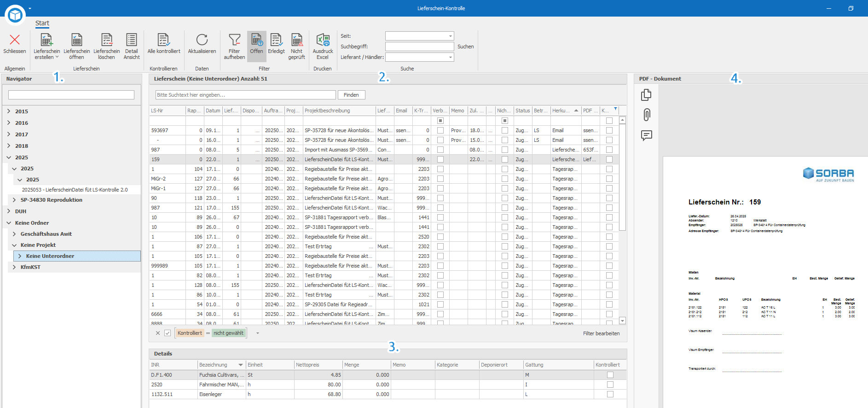Click Lieferschein löschen icon

click(106, 40)
